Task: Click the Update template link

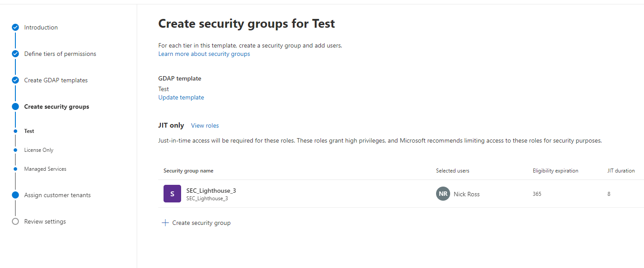Action: 181,97
